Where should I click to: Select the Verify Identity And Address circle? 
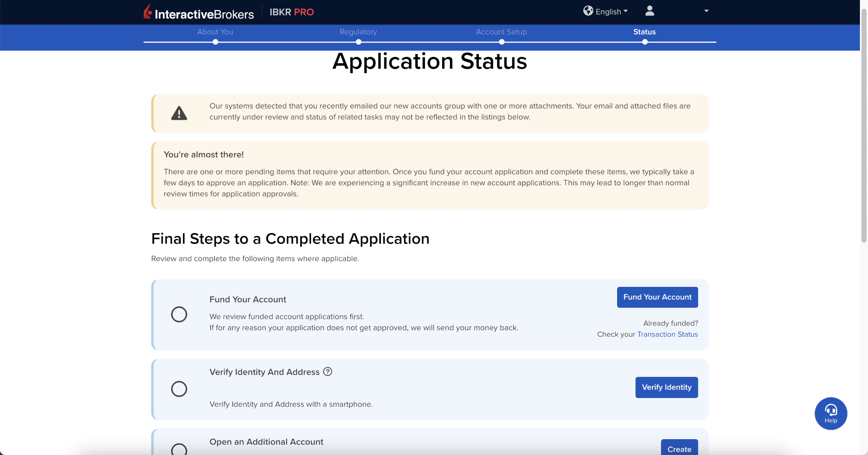[x=179, y=389]
